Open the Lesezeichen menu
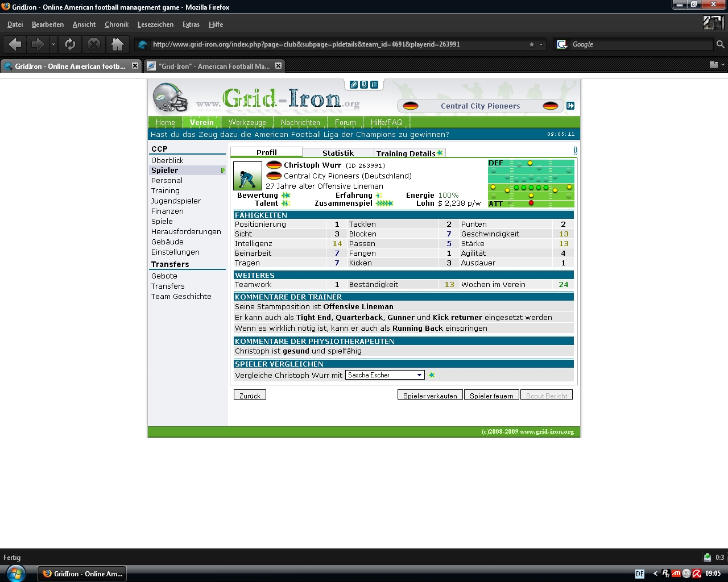Viewport: 728px width, 582px height. (155, 24)
